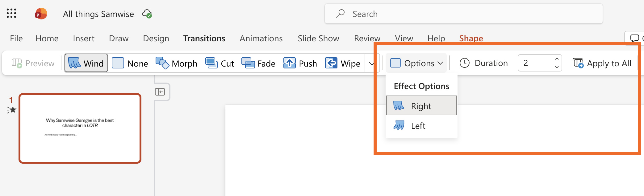Apply the Fade transition
Image resolution: width=644 pixels, height=196 pixels.
tap(258, 63)
